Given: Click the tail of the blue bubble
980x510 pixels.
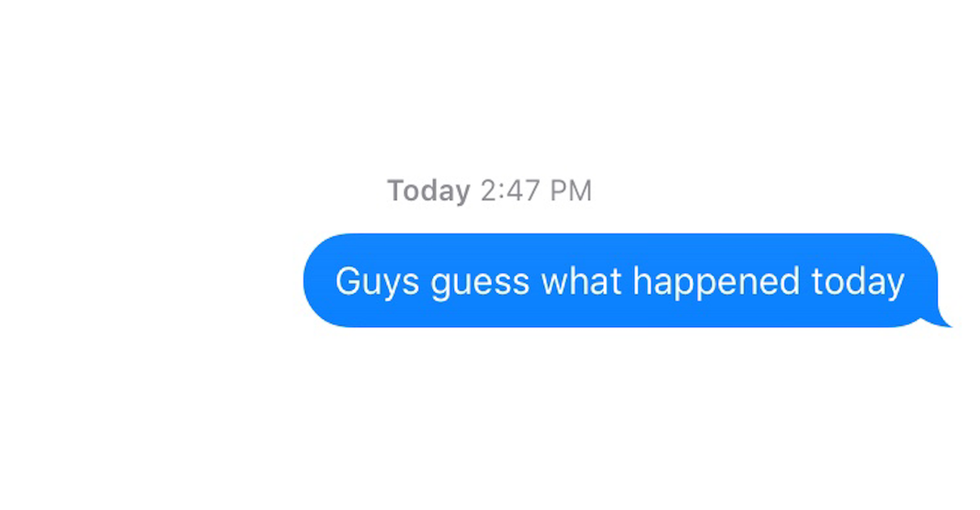Looking at the screenshot, I should tap(941, 321).
